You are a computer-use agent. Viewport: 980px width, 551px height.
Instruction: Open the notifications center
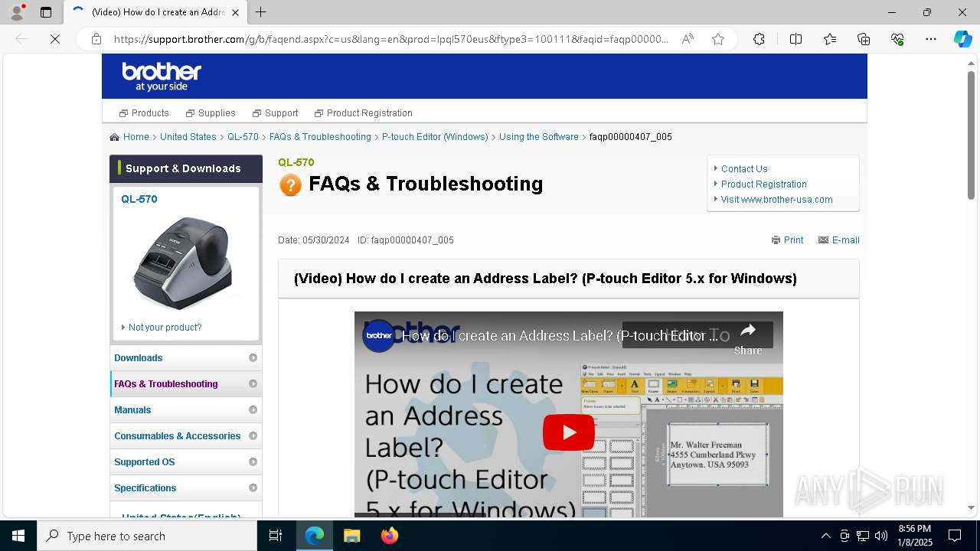click(955, 536)
